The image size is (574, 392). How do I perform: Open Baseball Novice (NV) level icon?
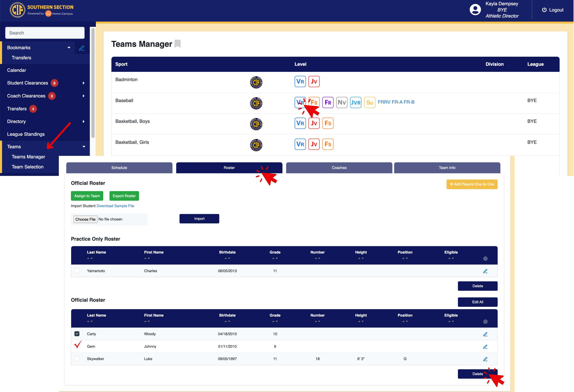pos(342,102)
